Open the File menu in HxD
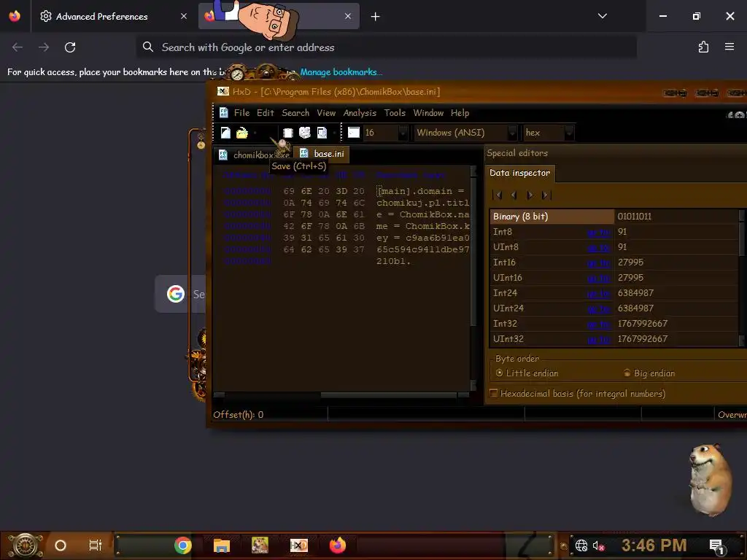The image size is (747, 560). (x=241, y=113)
